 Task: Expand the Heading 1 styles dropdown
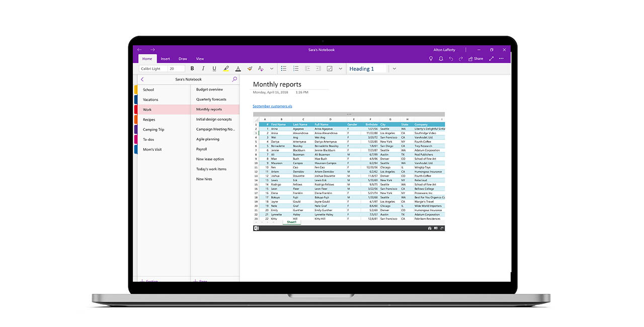394,69
